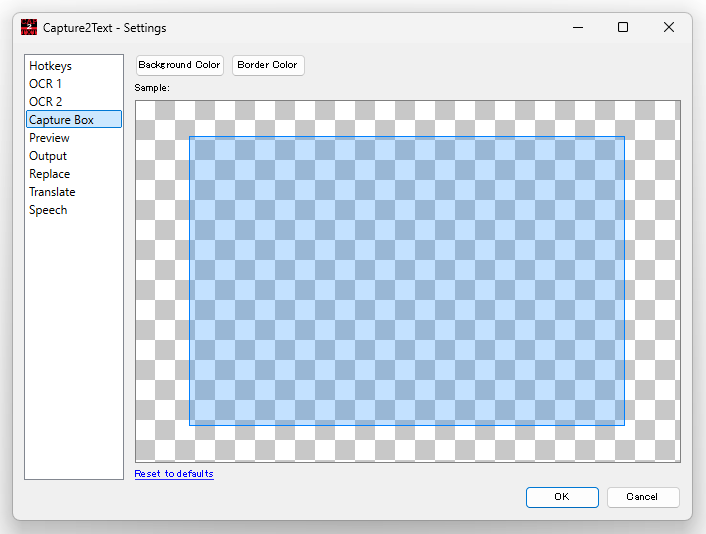Click the Border Color button
Screen dimensions: 706x534
pyautogui.click(x=268, y=65)
